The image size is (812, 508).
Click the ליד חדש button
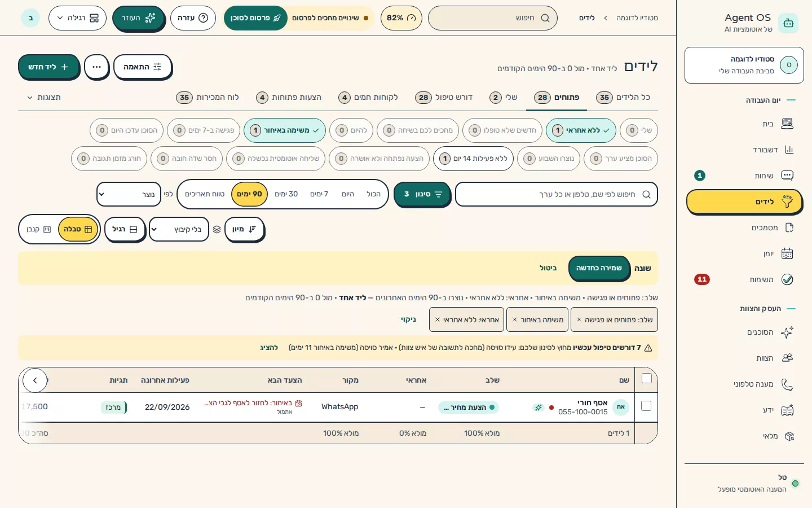pos(48,67)
